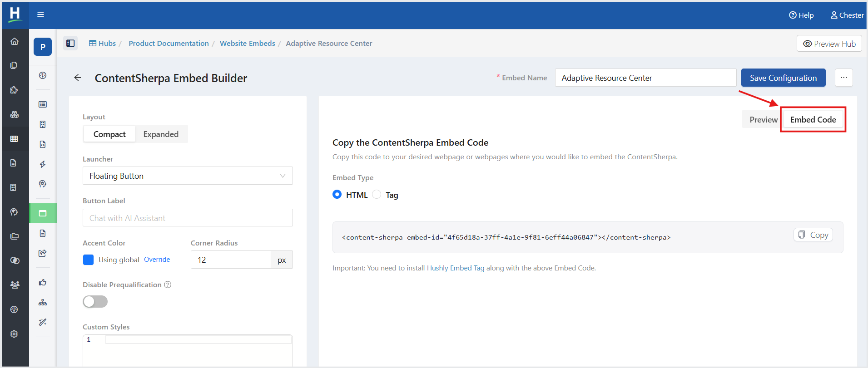Toggle the sidebar panel collapse icon
This screenshot has height=368, width=868.
tap(70, 43)
